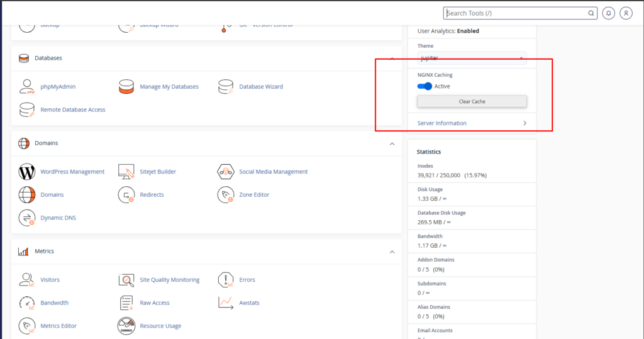644x339 pixels.
Task: Click the Databases section title
Action: coord(48,58)
